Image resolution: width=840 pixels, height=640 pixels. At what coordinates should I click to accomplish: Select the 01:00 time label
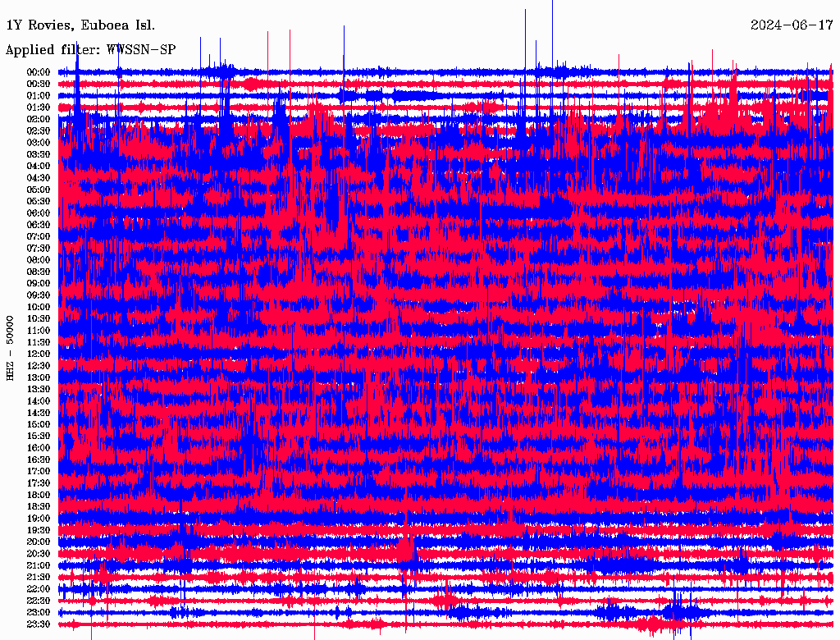pos(39,95)
